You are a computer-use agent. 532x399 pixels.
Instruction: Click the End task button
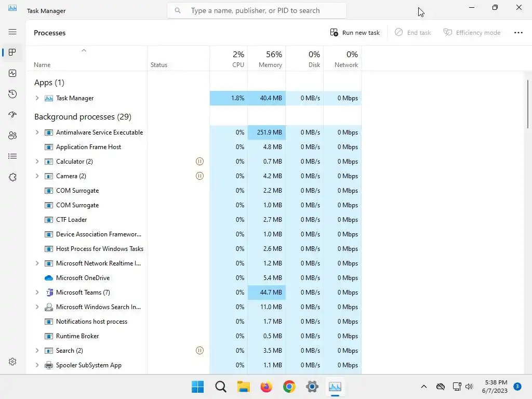pyautogui.click(x=413, y=33)
